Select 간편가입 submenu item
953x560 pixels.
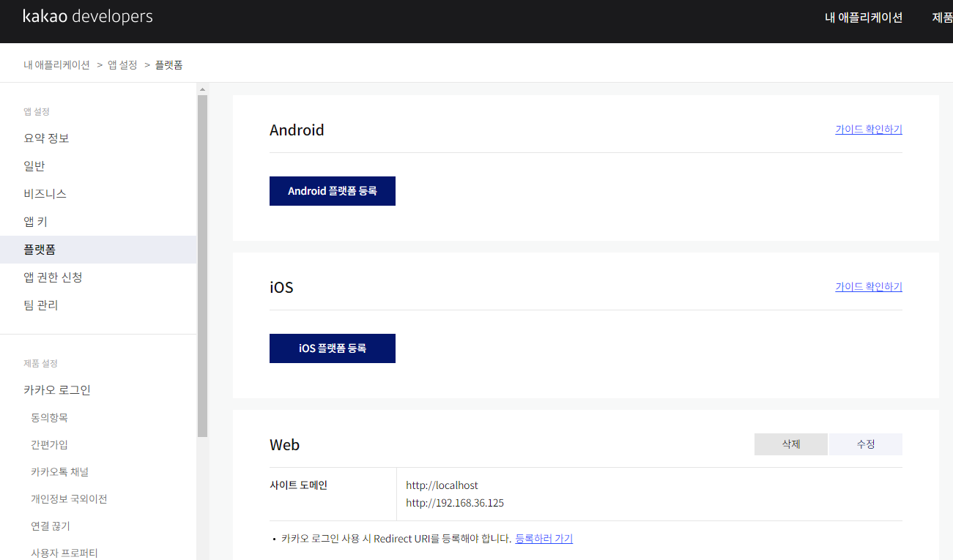tap(49, 445)
